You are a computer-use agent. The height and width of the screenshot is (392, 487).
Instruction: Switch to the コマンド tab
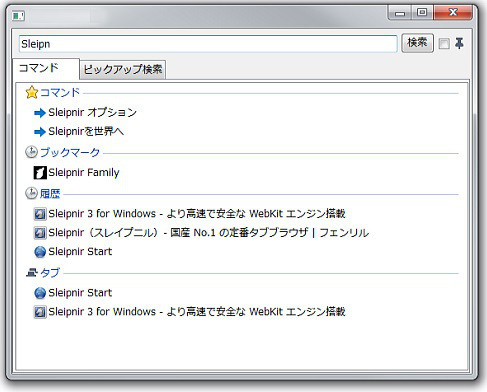46,68
